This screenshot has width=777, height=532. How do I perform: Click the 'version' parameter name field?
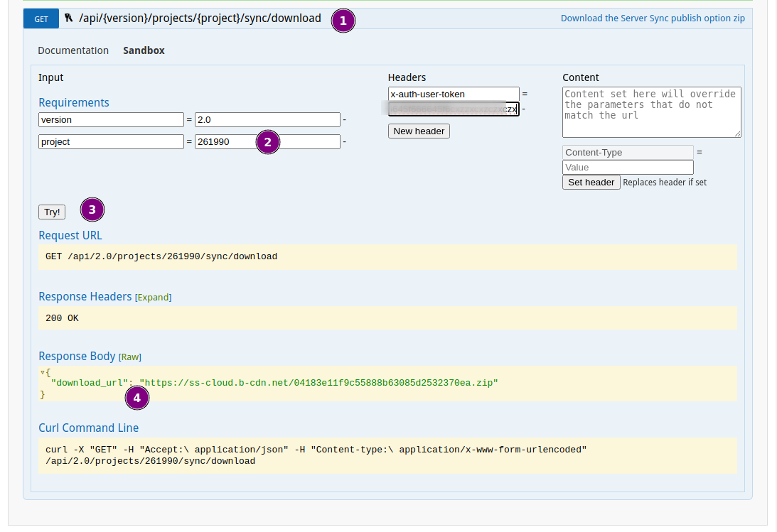pyautogui.click(x=111, y=120)
